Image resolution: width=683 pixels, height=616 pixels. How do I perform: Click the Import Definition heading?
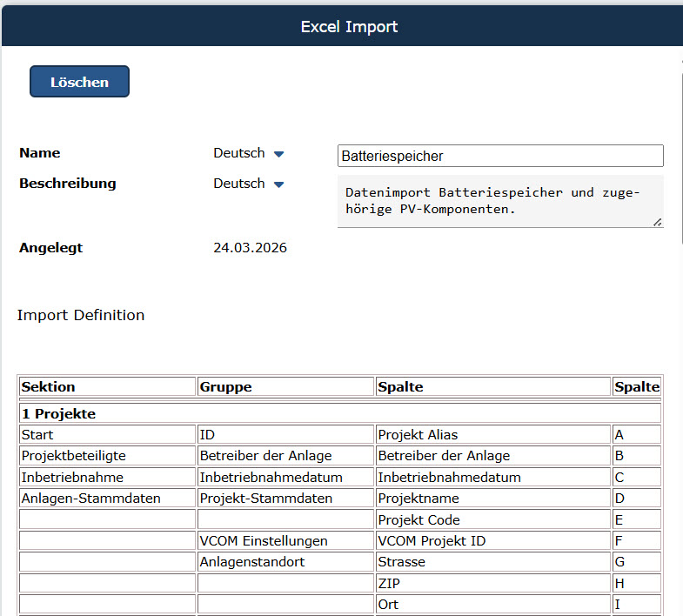(x=81, y=315)
